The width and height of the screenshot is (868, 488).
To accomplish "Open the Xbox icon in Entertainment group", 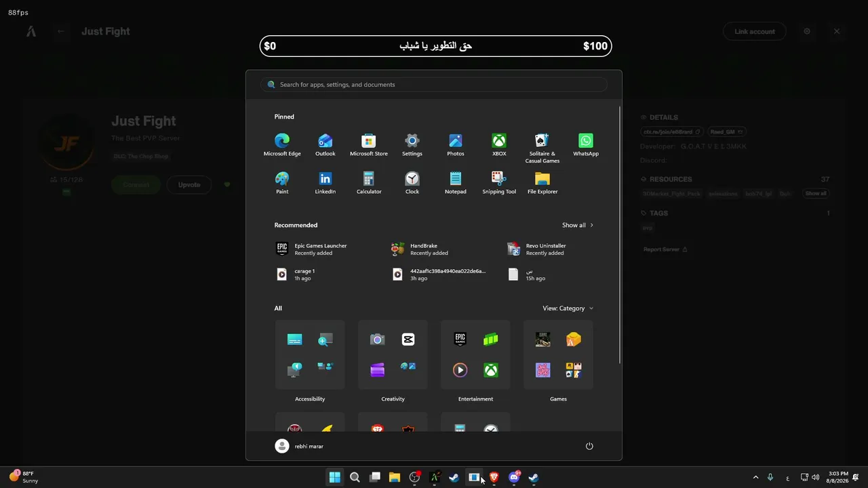I will click(x=491, y=370).
